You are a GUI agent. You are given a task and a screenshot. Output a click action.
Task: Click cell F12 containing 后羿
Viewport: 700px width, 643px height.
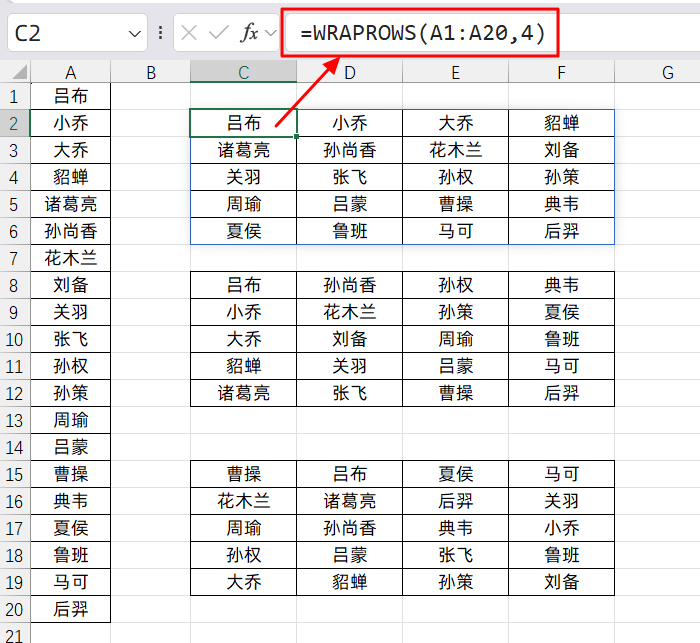(562, 393)
